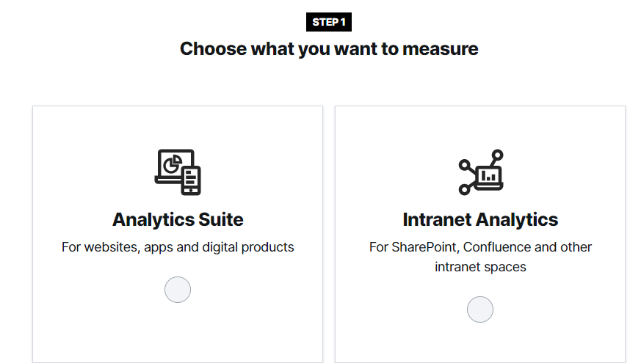
Task: Click the bottom-left node of the Intranet Analytics icon
Action: [464, 189]
